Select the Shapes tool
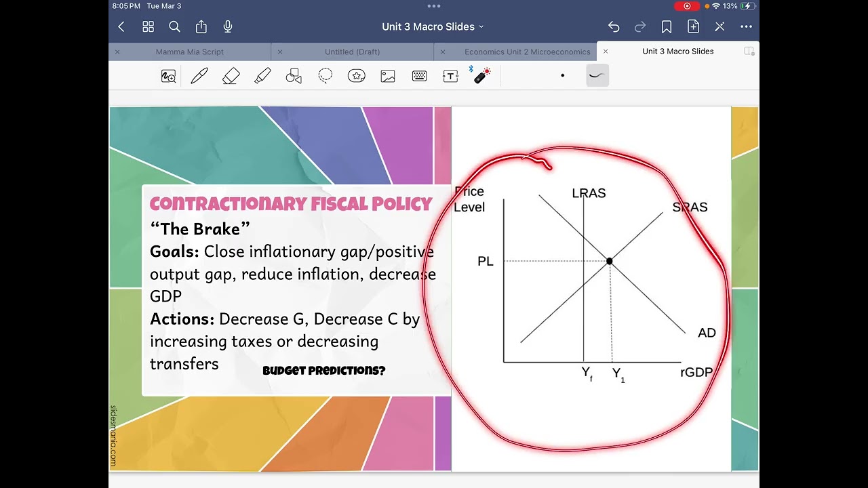This screenshot has width=868, height=488. (294, 76)
